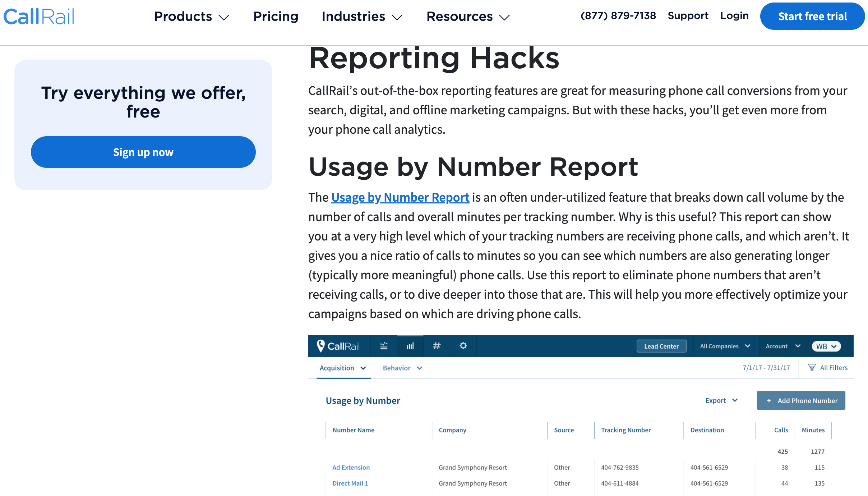Image resolution: width=868 pixels, height=496 pixels.
Task: Click the All Filters funnel icon
Action: pos(812,367)
